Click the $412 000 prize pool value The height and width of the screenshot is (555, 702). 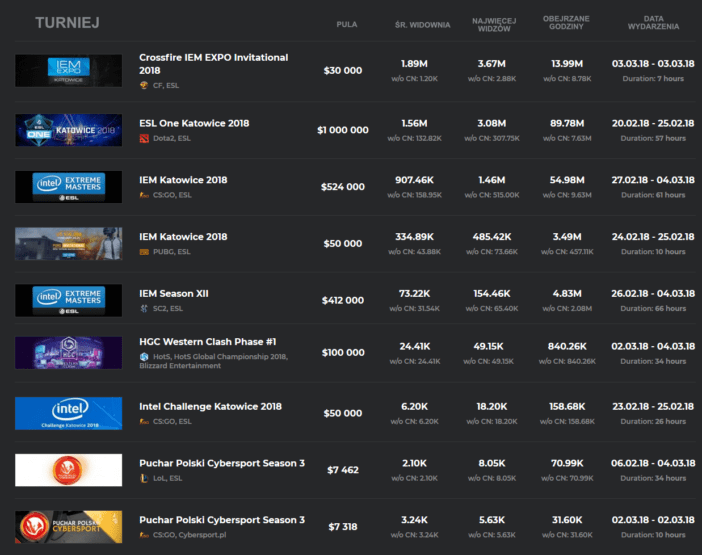tap(343, 300)
